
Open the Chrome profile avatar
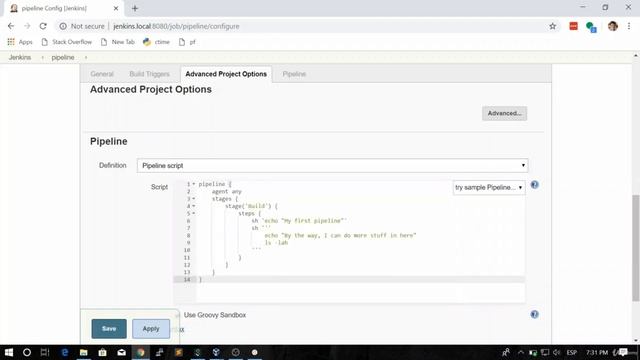pos(612,26)
